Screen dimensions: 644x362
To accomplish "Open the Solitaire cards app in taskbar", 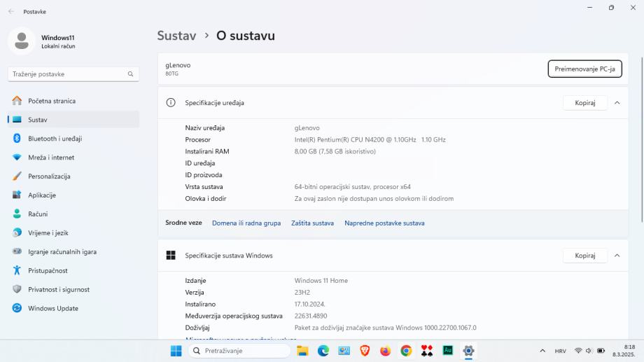I will click(x=427, y=351).
